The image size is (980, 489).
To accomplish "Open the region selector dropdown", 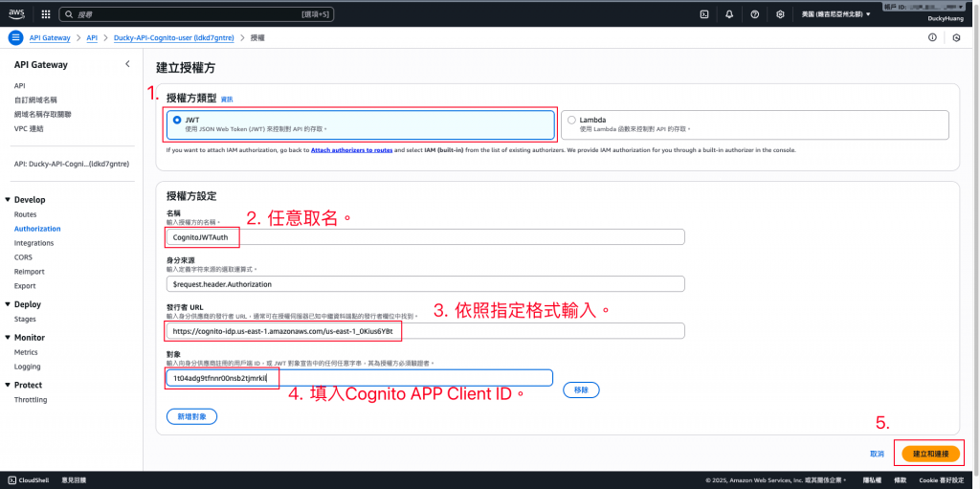I will (835, 13).
